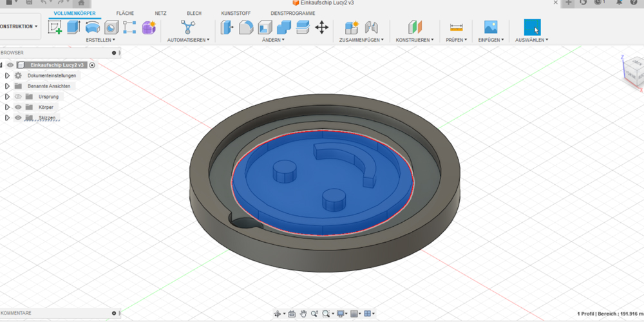Expand Dokumenteinstellungen in the browser
Screen dimensions: 644x322
click(x=7, y=75)
